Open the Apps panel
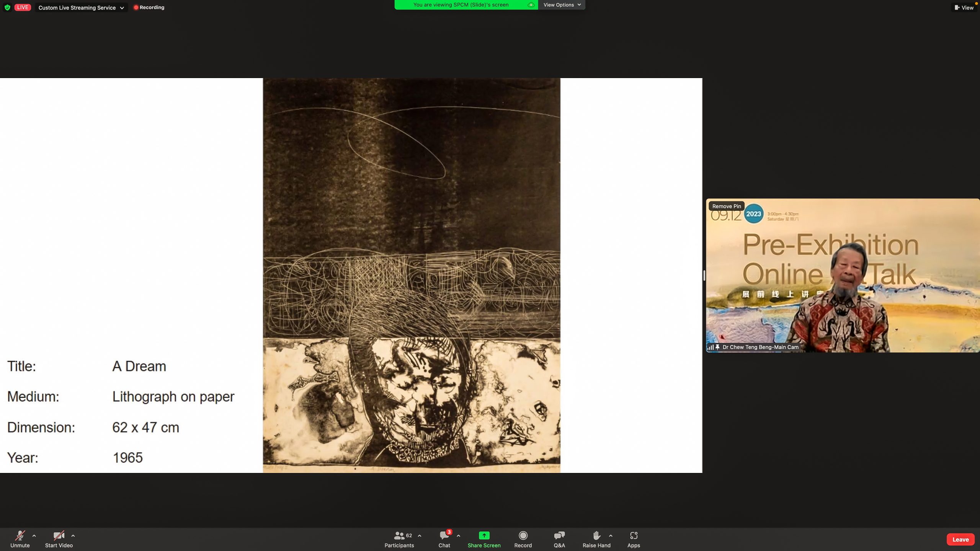 [634, 539]
